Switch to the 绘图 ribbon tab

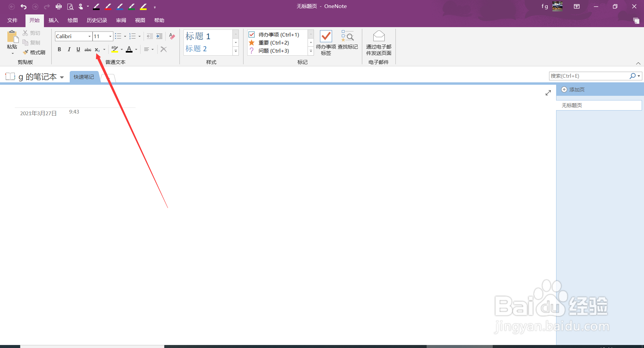click(x=72, y=20)
